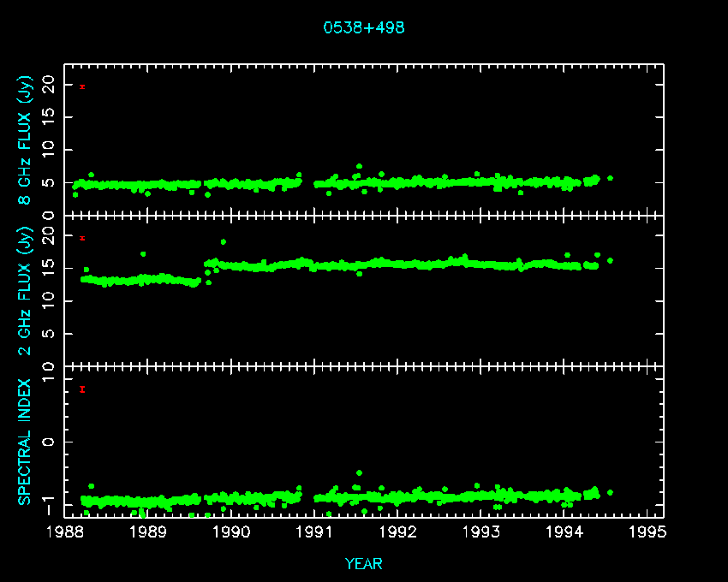728x582 pixels.
Task: Pick the 2 GHz outlier point near 19 Jy
Action: pos(224,241)
